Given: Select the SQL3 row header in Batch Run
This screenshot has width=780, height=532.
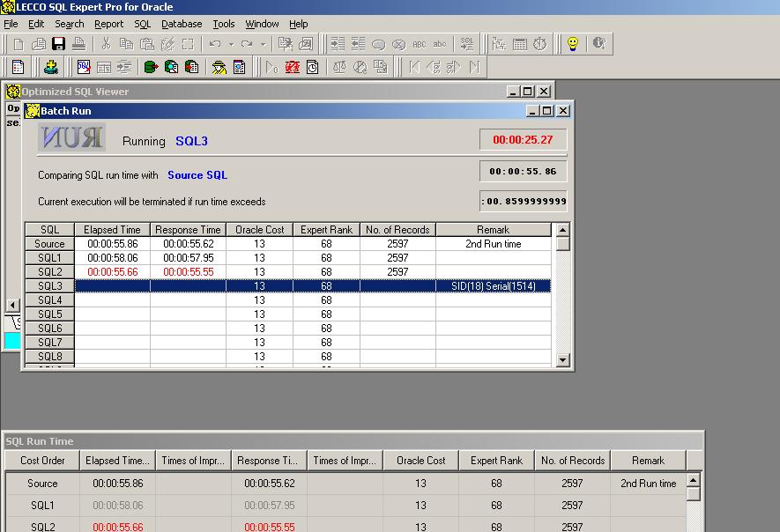Looking at the screenshot, I should tap(49, 286).
